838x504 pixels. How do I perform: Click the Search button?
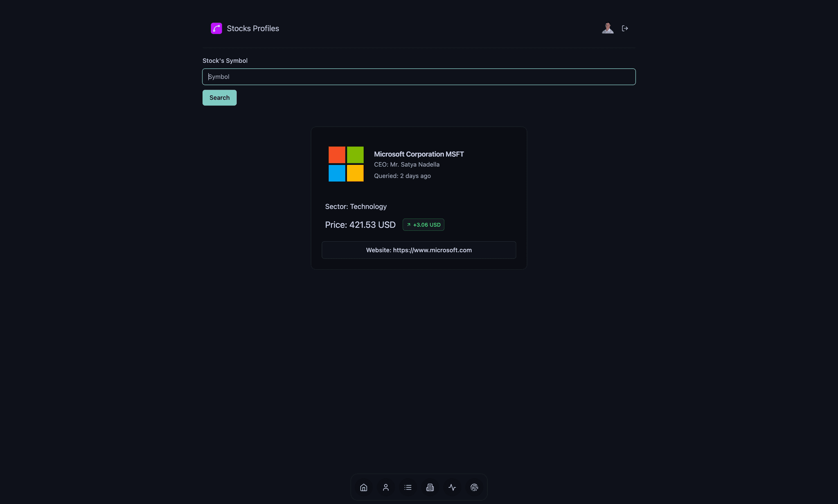(x=219, y=98)
